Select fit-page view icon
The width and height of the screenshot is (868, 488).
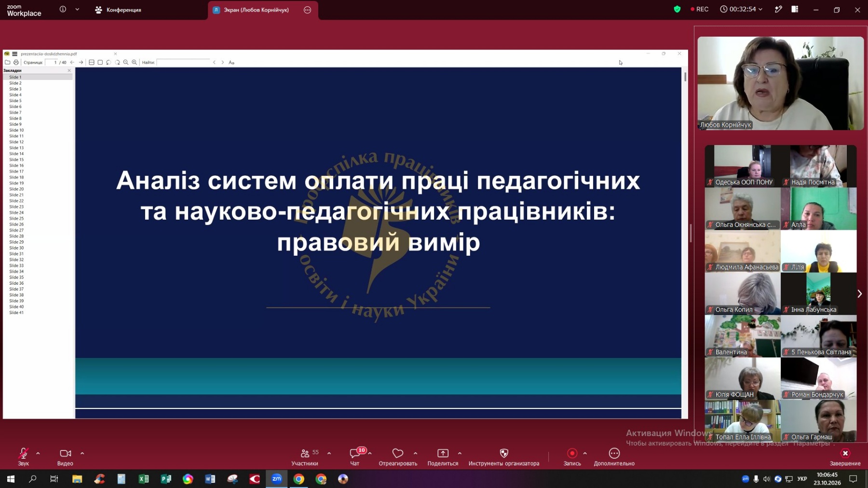click(100, 62)
